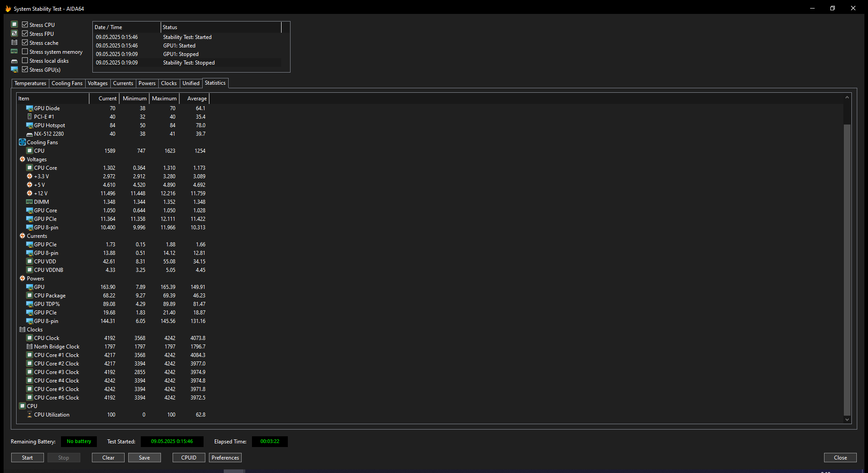Image resolution: width=868 pixels, height=473 pixels.
Task: Click the GPU Diode sensor icon
Action: [x=30, y=108]
